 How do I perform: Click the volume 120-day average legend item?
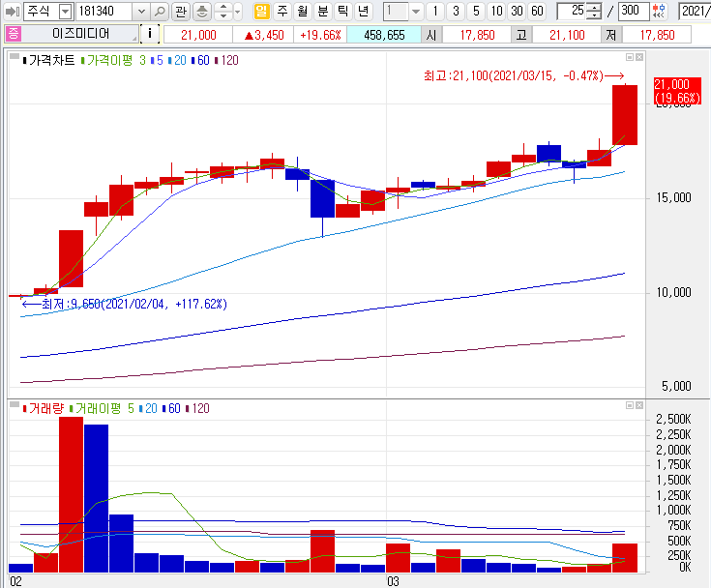point(198,408)
